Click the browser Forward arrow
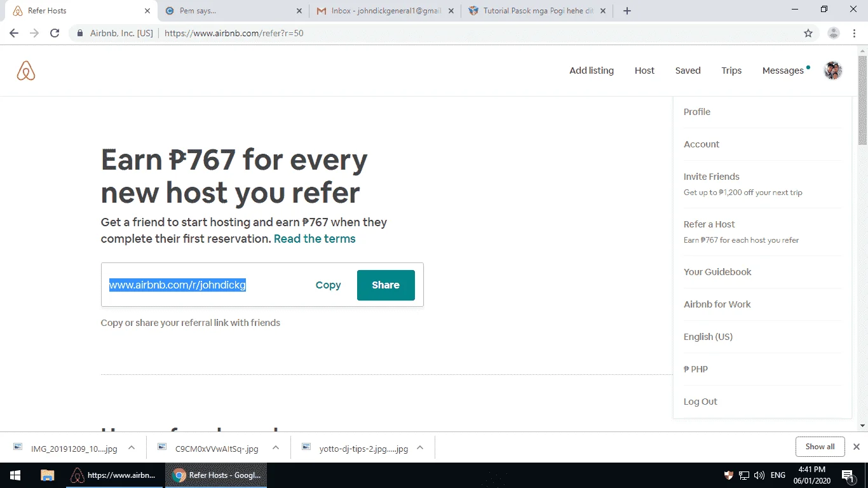Viewport: 868px width, 488px height. (34, 33)
